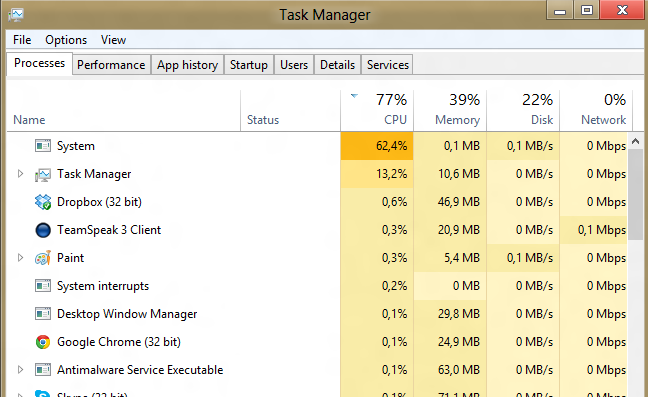The width and height of the screenshot is (648, 397).
Task: Expand Antimalware Service Executable group
Action: 20,370
